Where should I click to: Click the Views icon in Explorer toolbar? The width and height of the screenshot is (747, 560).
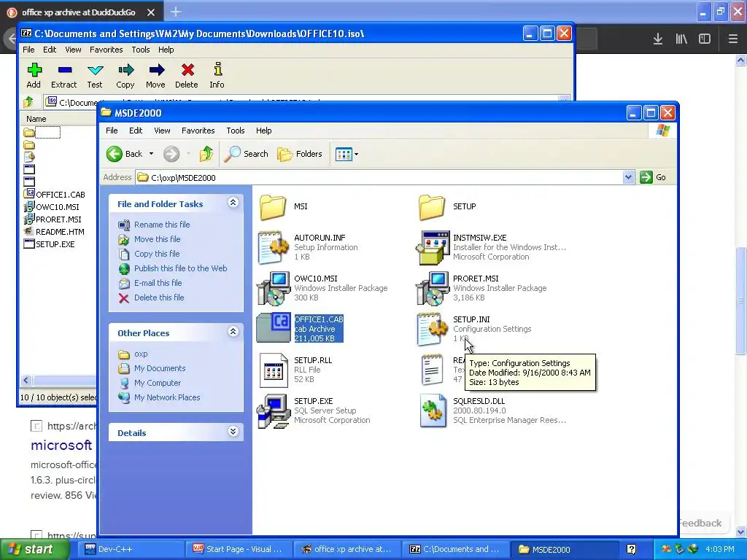click(x=343, y=154)
